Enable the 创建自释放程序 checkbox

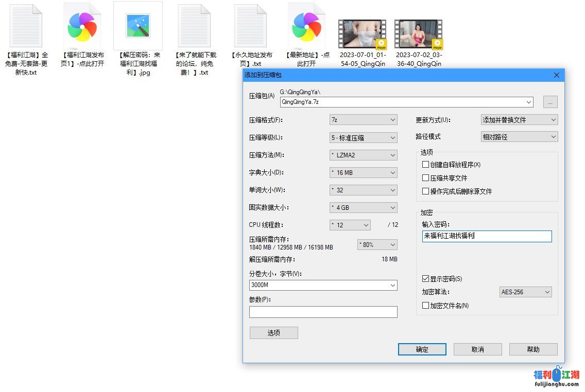click(x=425, y=165)
